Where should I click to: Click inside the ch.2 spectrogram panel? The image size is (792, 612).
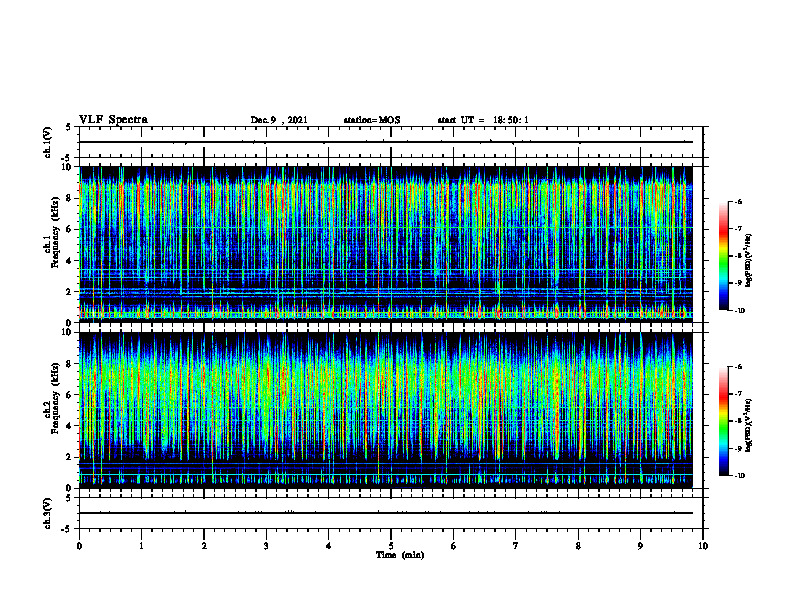coord(386,410)
